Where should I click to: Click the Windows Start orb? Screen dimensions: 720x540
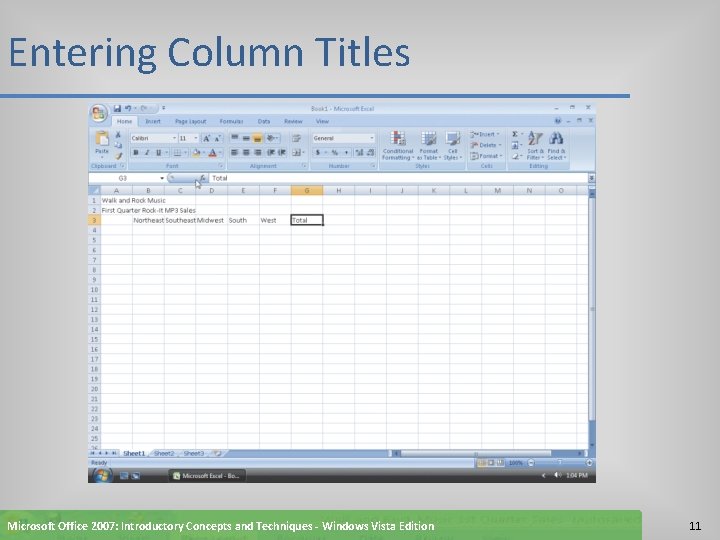point(101,475)
